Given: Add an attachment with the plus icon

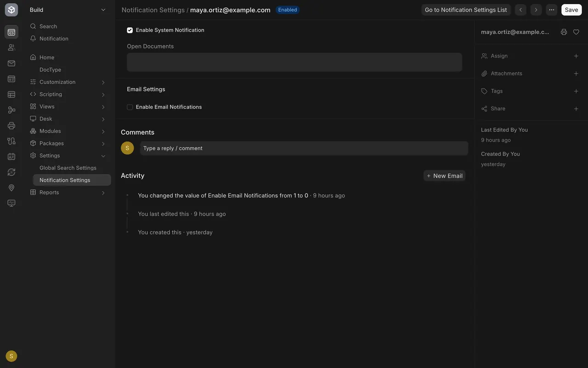Looking at the screenshot, I should tap(576, 74).
